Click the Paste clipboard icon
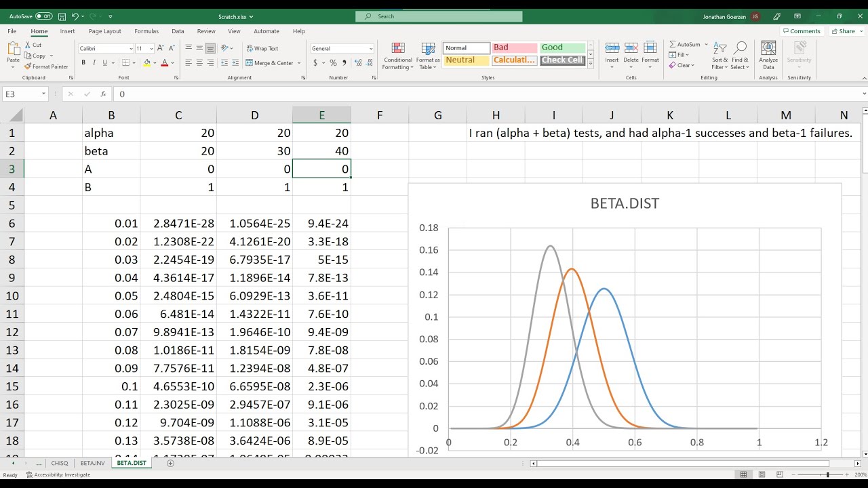 pos(13,49)
